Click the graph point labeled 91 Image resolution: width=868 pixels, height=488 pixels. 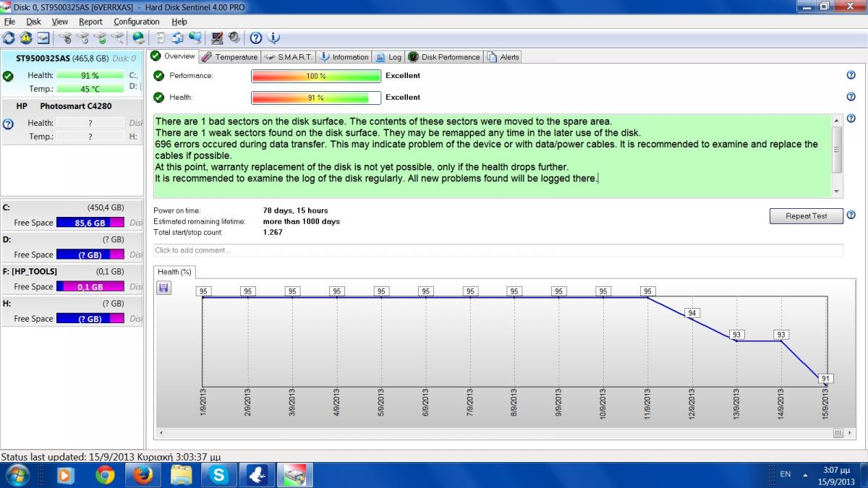tap(825, 378)
